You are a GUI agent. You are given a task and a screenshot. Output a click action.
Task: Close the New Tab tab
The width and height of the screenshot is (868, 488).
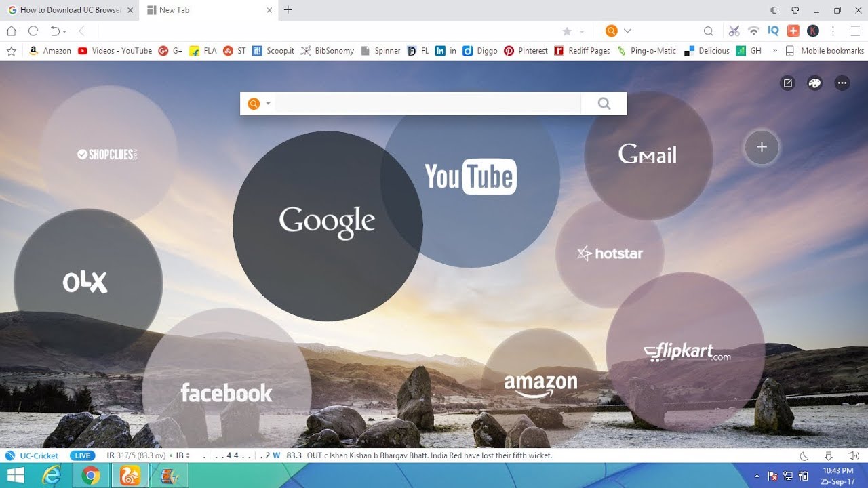(x=269, y=10)
